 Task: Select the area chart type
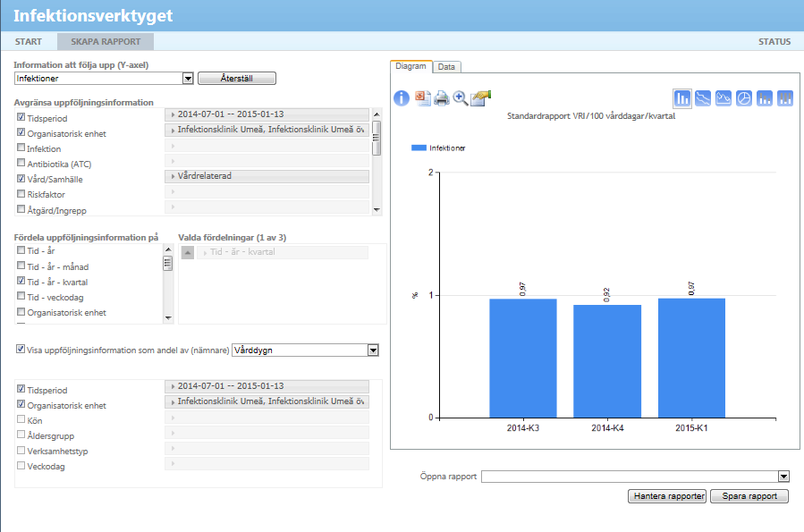724,97
